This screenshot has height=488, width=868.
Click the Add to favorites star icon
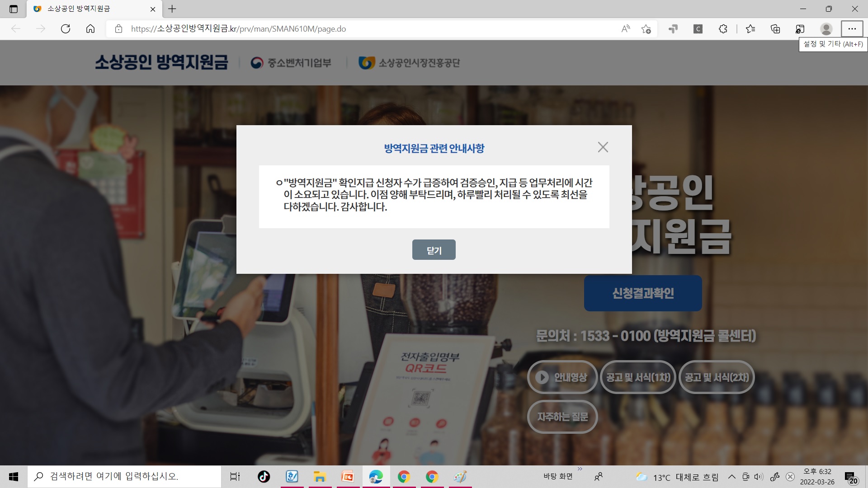(646, 29)
